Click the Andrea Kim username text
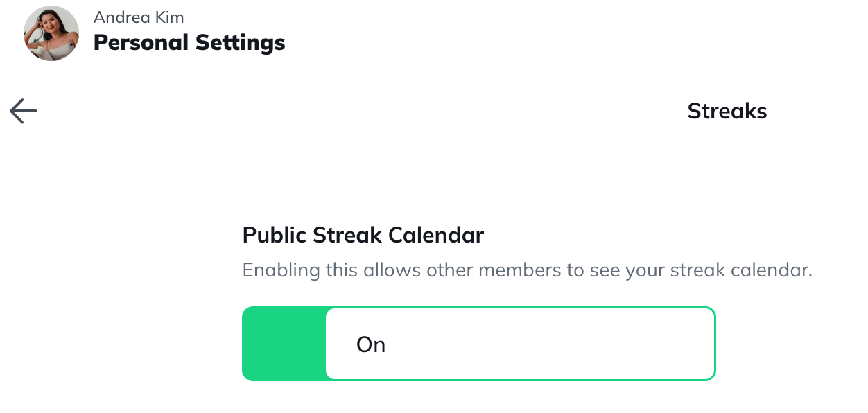 click(x=139, y=17)
